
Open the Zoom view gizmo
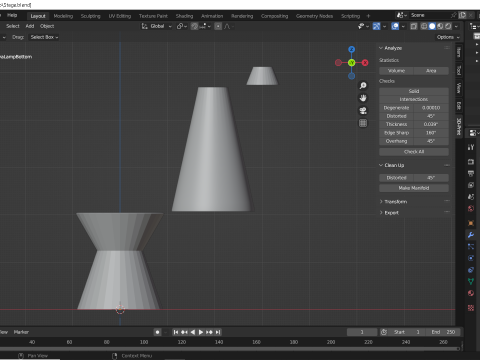pos(363,86)
